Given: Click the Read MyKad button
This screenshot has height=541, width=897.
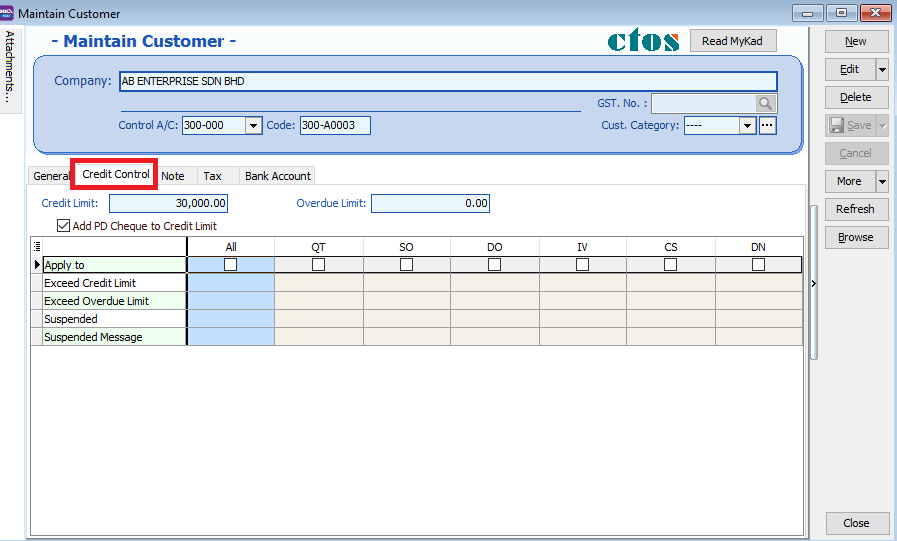Looking at the screenshot, I should (x=733, y=41).
